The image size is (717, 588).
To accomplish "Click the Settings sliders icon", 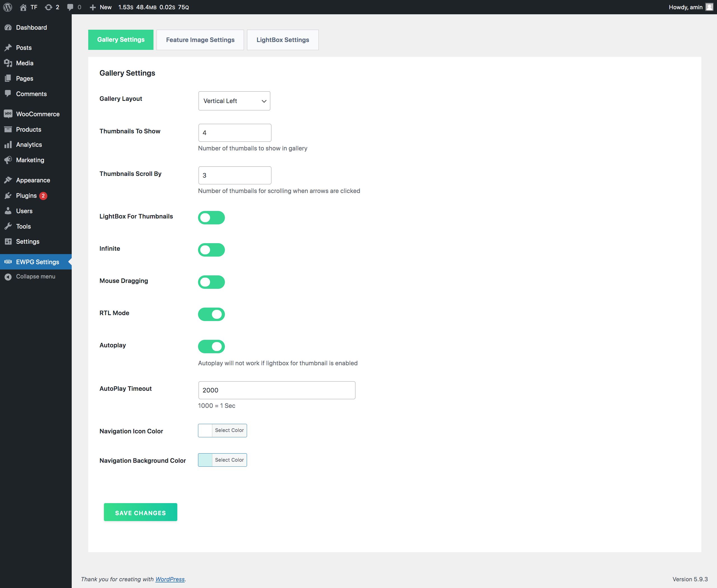I will point(8,241).
